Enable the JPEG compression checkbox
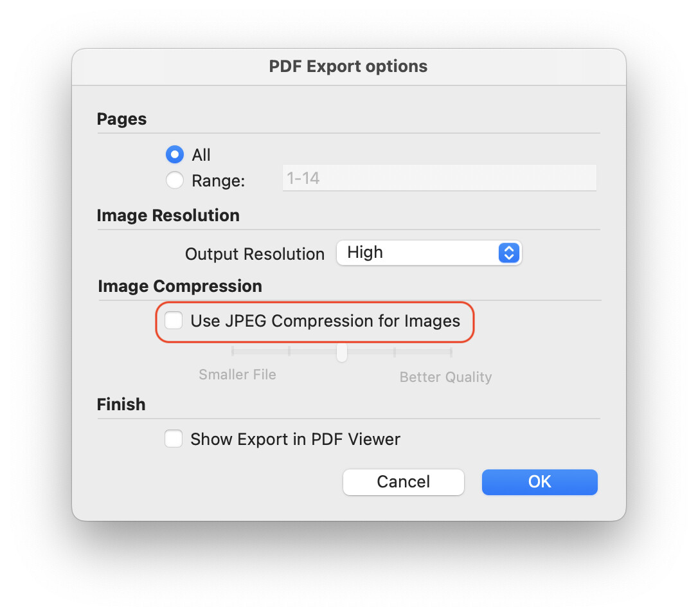The image size is (698, 616). 174,320
